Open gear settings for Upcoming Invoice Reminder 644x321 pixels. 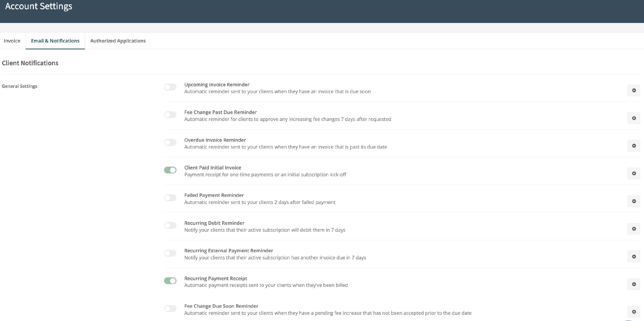point(634,90)
